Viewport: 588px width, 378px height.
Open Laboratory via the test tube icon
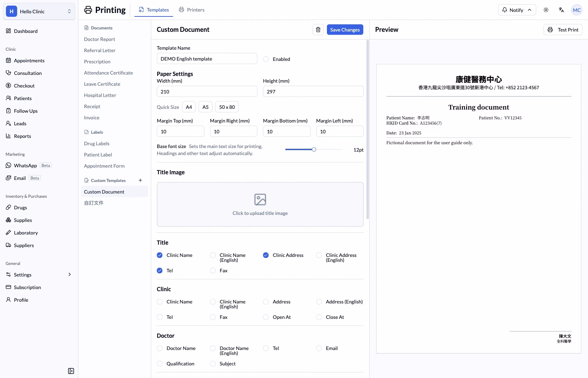pyautogui.click(x=8, y=232)
